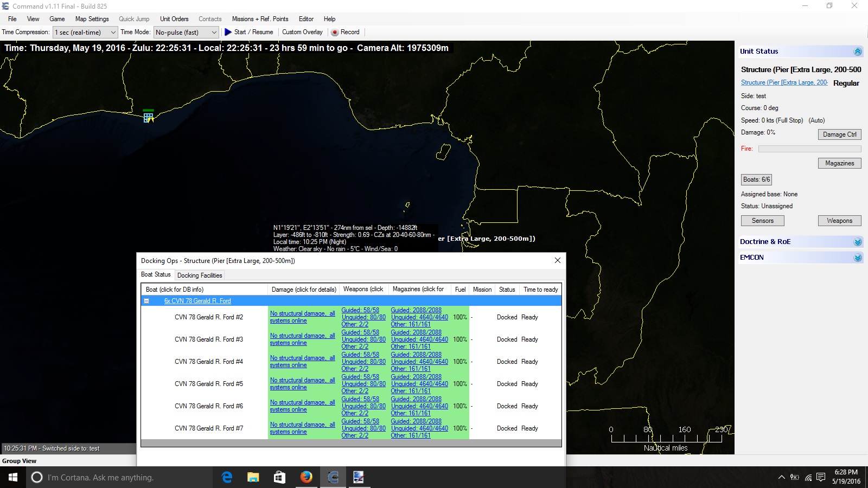Sort by Boat (click for DB info) header
Image resolution: width=868 pixels, height=488 pixels.
[x=205, y=290]
